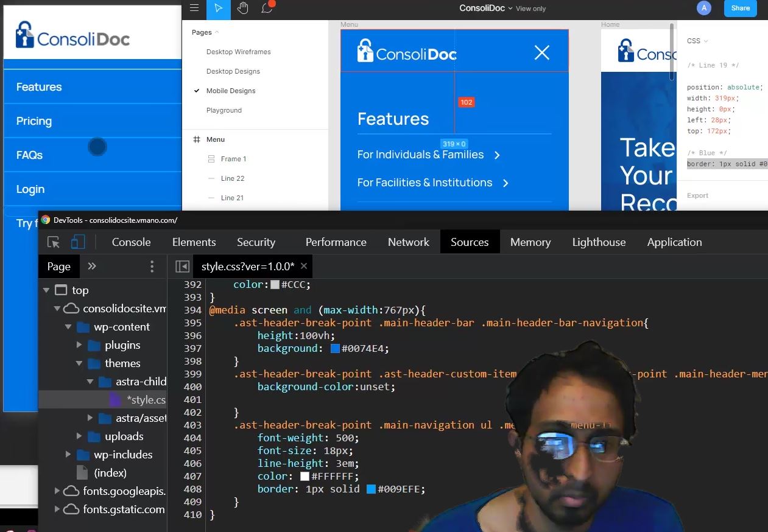Switch to the Elements tab

194,242
